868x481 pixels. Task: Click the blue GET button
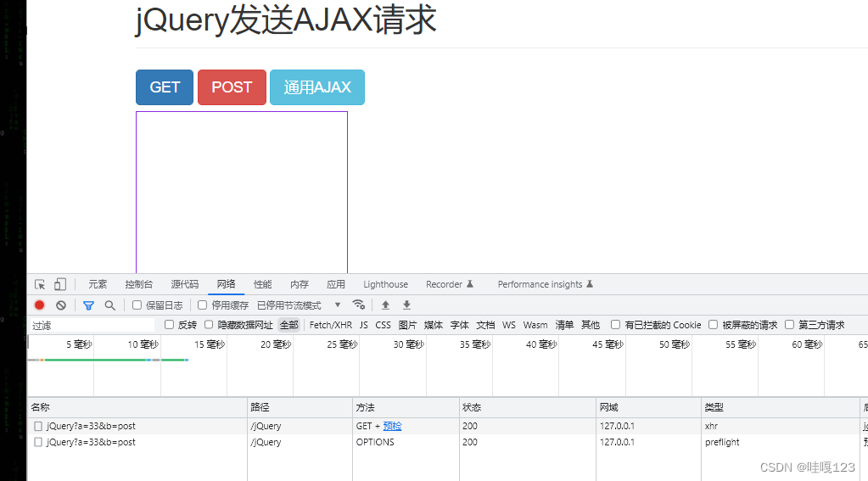point(165,87)
